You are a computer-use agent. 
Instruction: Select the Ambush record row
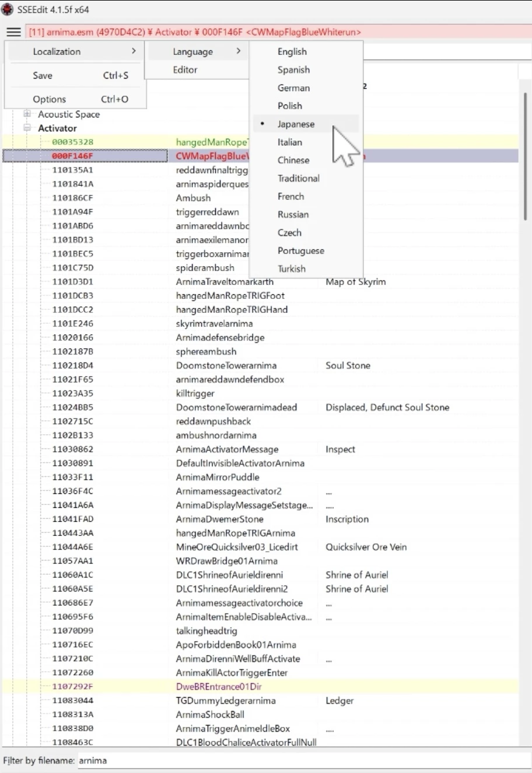point(260,198)
